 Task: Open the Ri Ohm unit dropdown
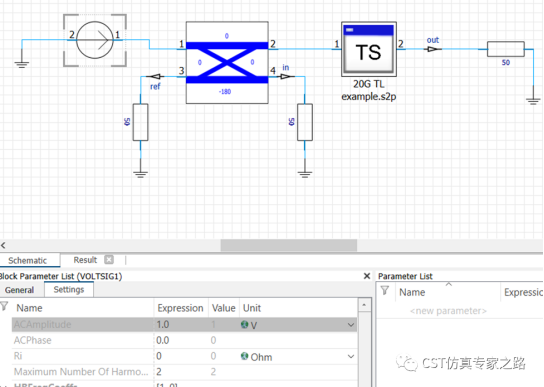351,356
